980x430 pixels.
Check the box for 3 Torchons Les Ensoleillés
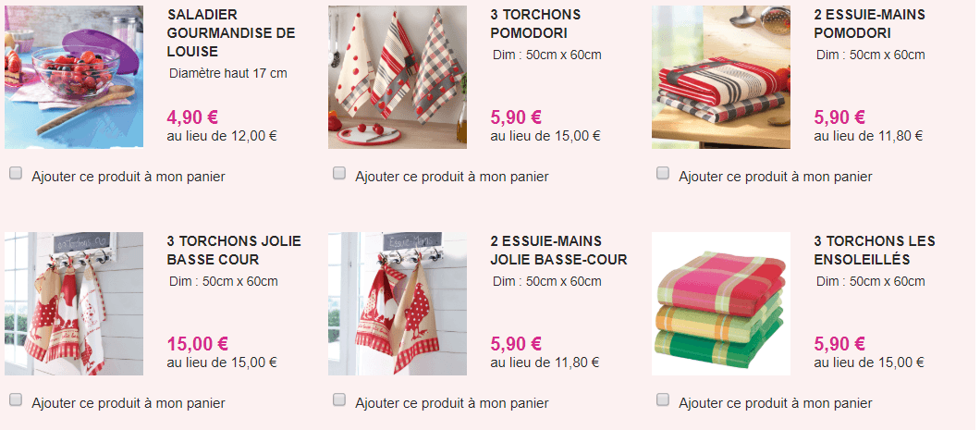coord(663,400)
